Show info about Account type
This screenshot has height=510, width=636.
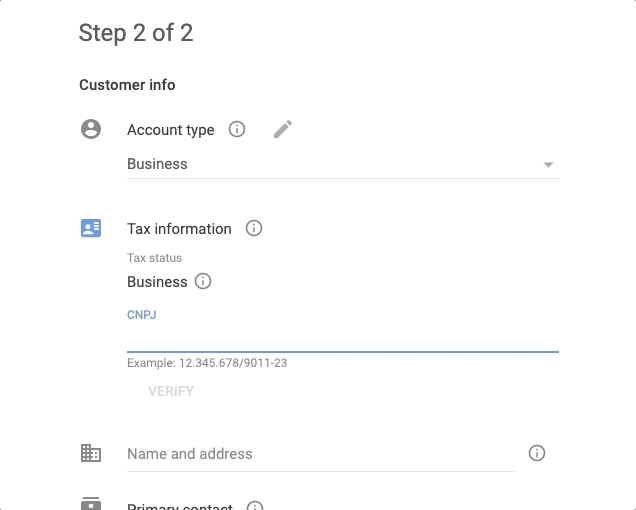coord(237,129)
